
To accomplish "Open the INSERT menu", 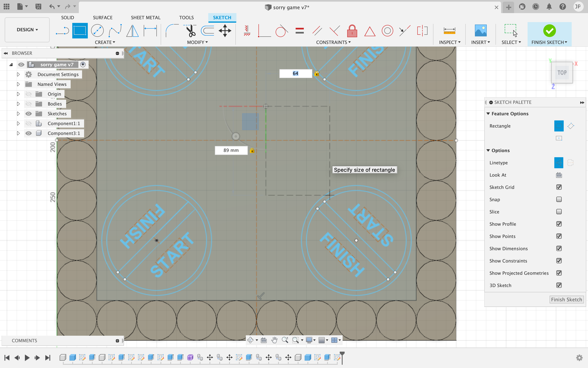I will click(480, 42).
